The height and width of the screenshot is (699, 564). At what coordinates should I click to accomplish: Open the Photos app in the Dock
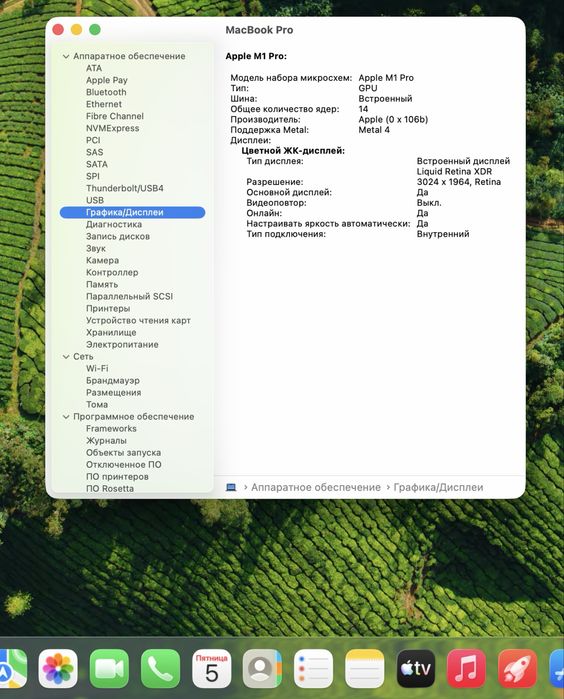(58, 668)
